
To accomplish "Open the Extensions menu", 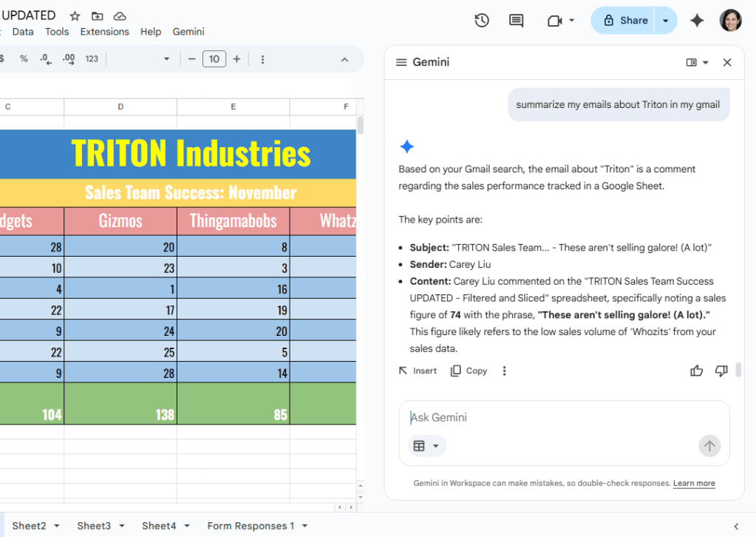I will click(x=104, y=32).
